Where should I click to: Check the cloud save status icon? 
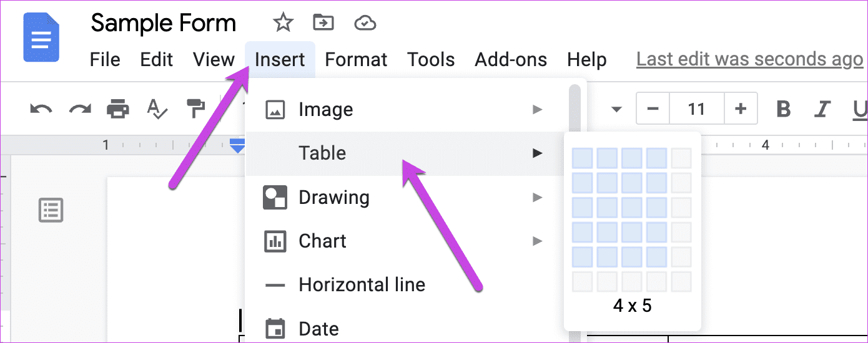tap(365, 24)
